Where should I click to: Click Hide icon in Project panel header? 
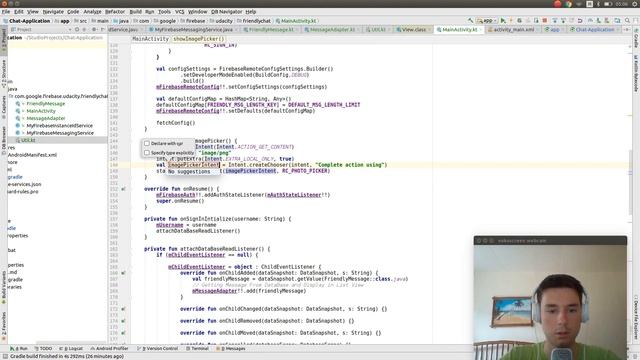(102, 29)
